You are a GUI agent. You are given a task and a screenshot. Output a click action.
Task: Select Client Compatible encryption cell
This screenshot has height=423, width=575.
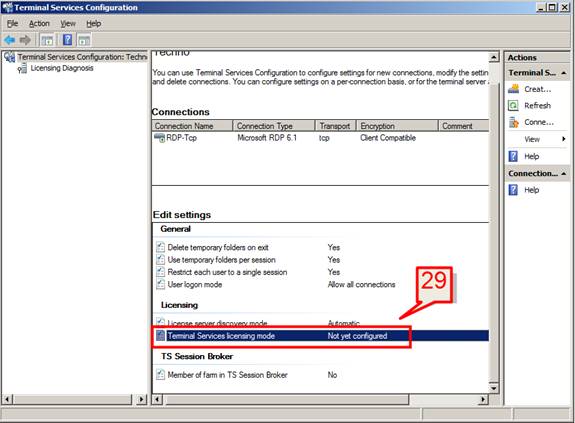pyautogui.click(x=388, y=138)
